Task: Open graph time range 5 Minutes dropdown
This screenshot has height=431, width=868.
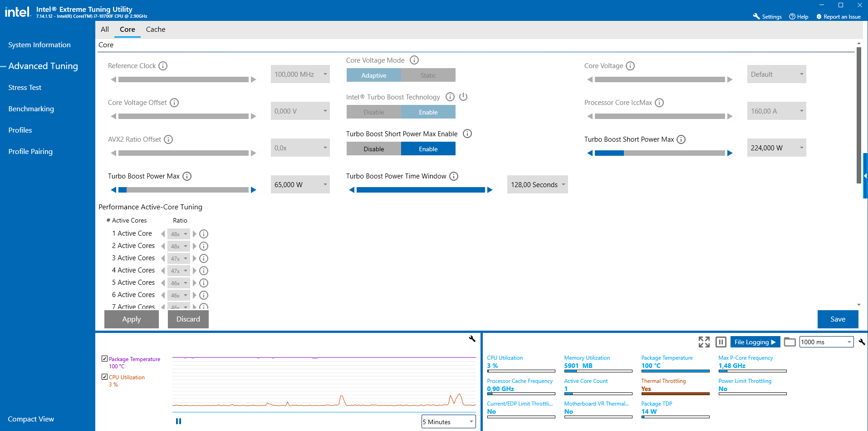Action: click(x=449, y=421)
